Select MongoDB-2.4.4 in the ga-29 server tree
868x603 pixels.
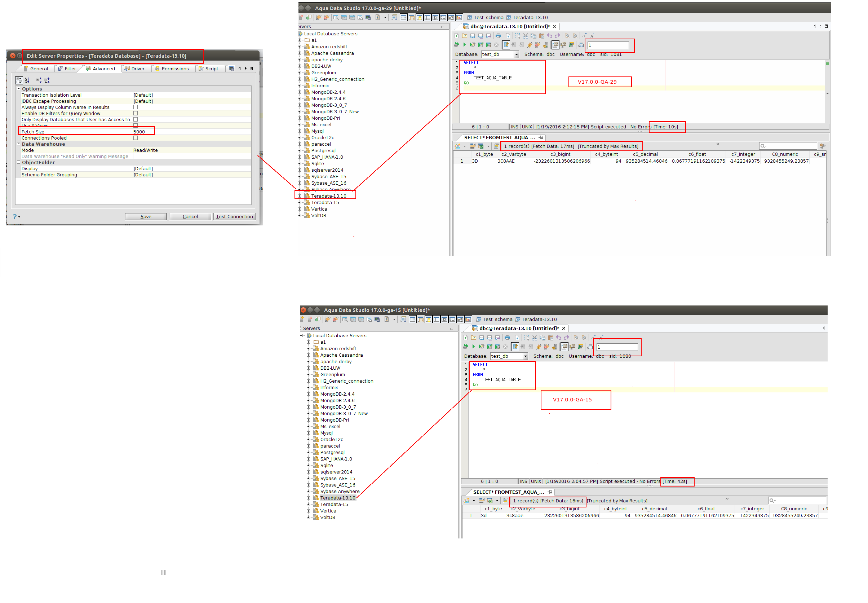point(328,92)
